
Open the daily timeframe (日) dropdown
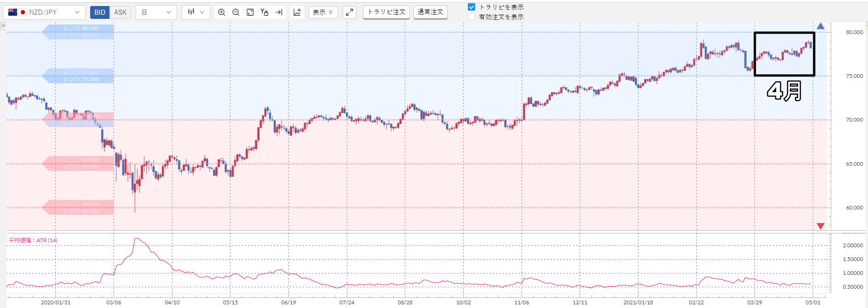pos(156,12)
